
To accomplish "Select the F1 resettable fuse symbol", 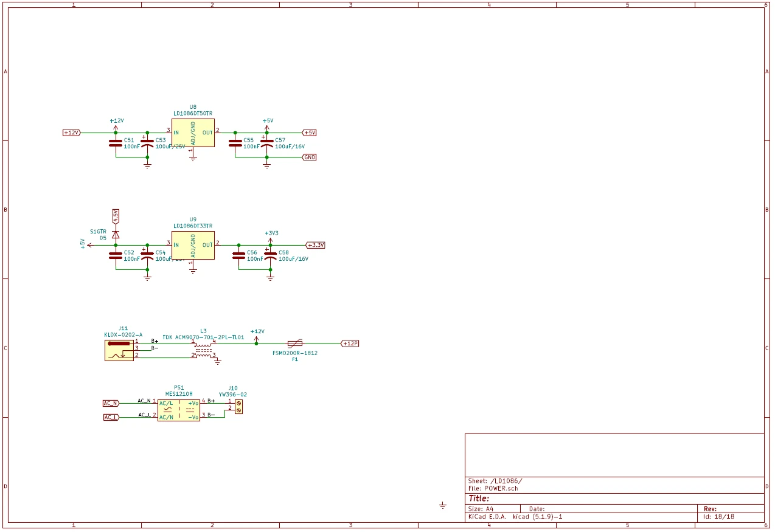I will [x=296, y=344].
